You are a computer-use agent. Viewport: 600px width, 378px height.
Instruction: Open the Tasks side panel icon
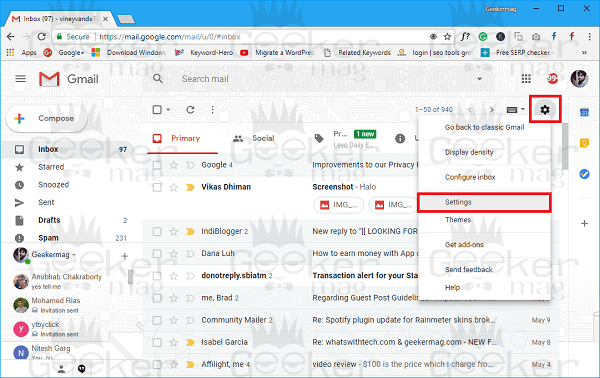[x=584, y=174]
